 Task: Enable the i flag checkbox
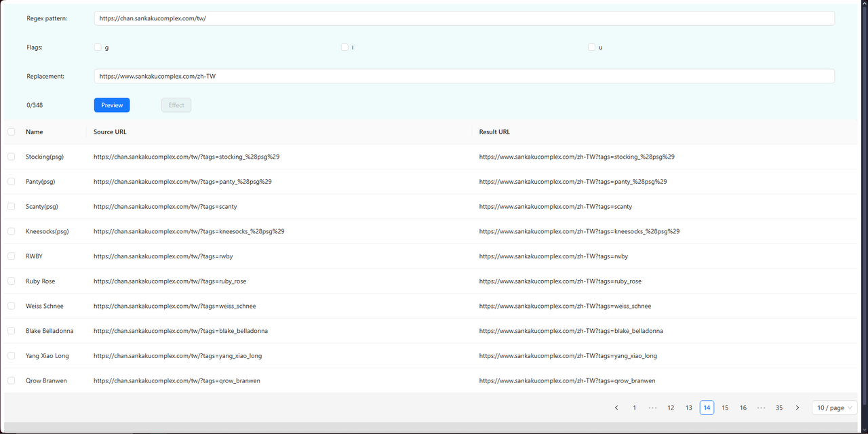[344, 47]
